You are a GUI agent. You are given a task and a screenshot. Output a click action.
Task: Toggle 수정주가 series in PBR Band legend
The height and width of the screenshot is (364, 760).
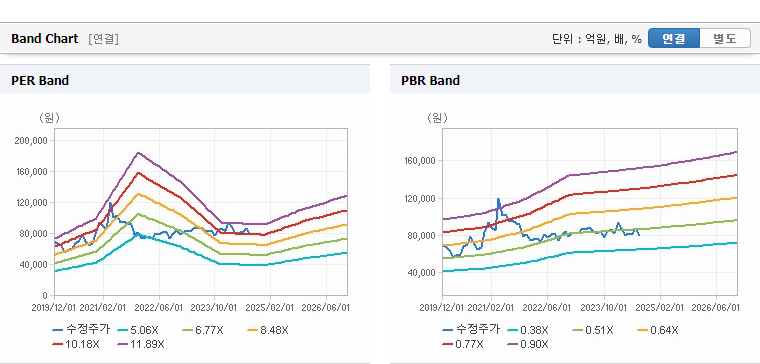pos(471,330)
